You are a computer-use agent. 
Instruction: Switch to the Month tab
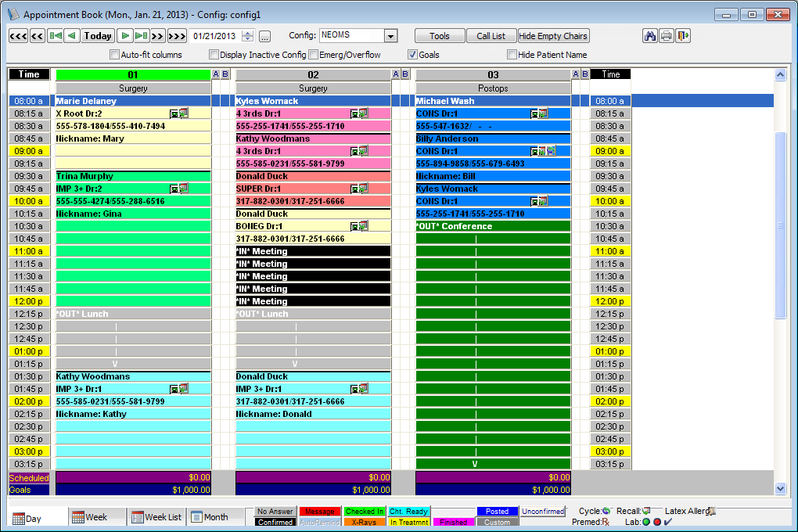pyautogui.click(x=208, y=517)
